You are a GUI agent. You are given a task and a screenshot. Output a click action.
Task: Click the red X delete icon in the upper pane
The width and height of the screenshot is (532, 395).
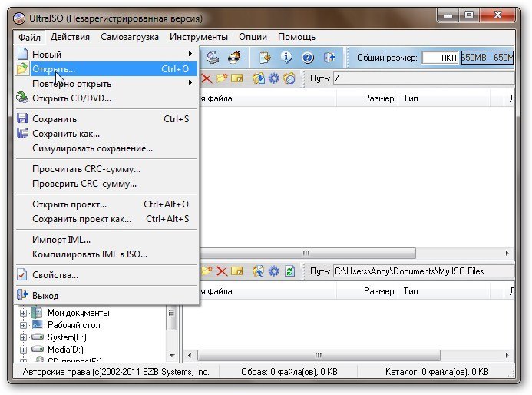pos(206,78)
